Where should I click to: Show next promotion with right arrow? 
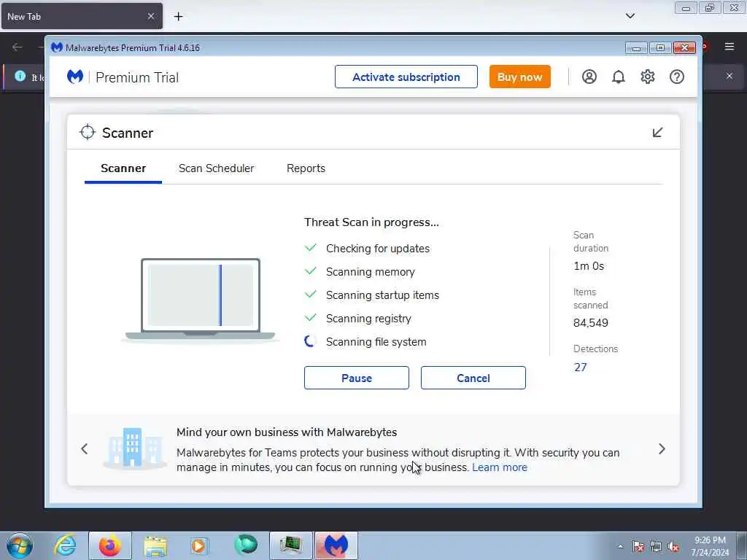click(662, 448)
